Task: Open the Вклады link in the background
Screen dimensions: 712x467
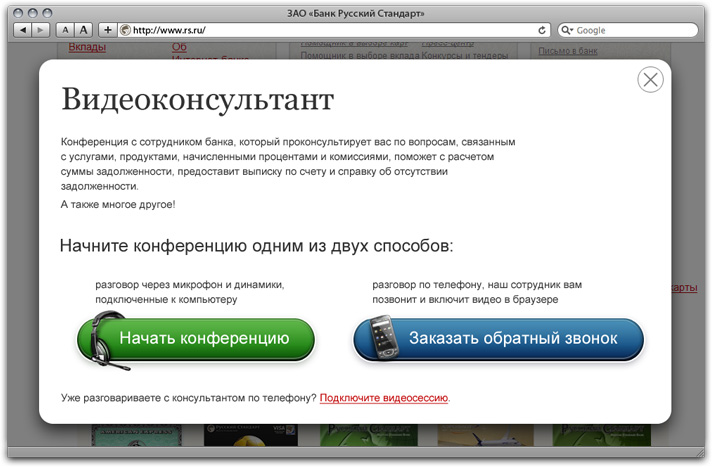Action: coord(87,47)
